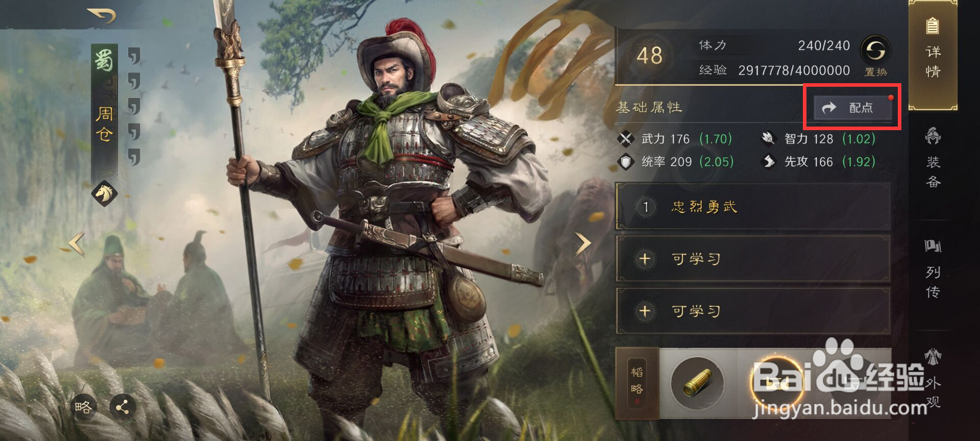Tap the 置换 exchange circle icon
The width and height of the screenshot is (980, 441).
click(x=876, y=51)
